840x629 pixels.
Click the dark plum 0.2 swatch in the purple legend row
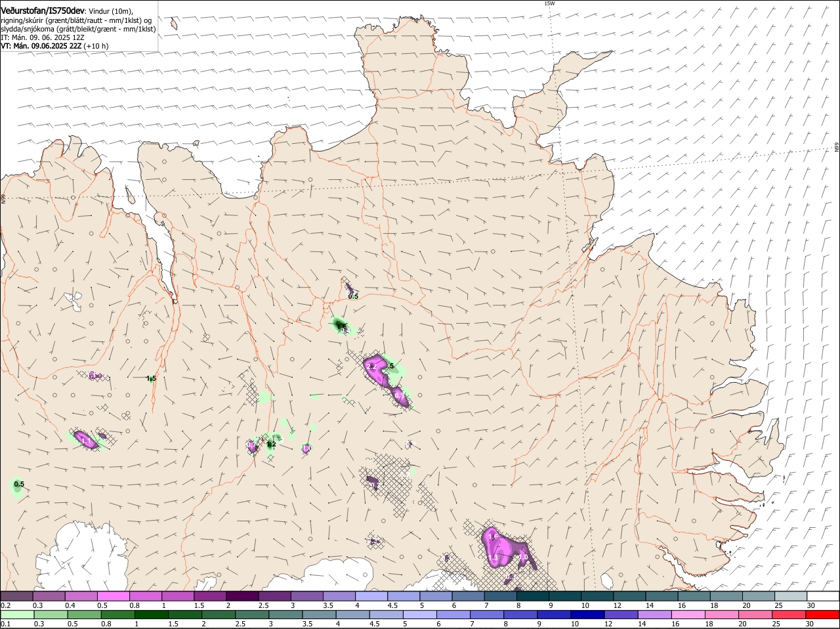click(16, 596)
